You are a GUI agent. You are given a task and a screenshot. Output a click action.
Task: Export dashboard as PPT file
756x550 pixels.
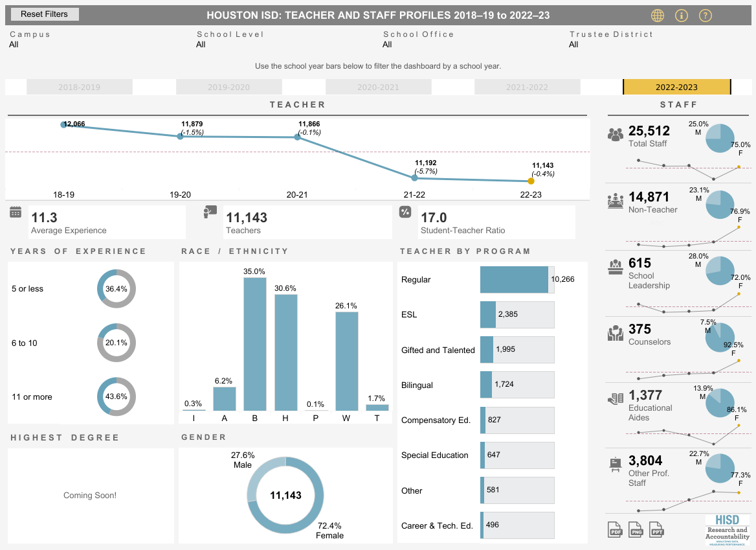tap(657, 529)
